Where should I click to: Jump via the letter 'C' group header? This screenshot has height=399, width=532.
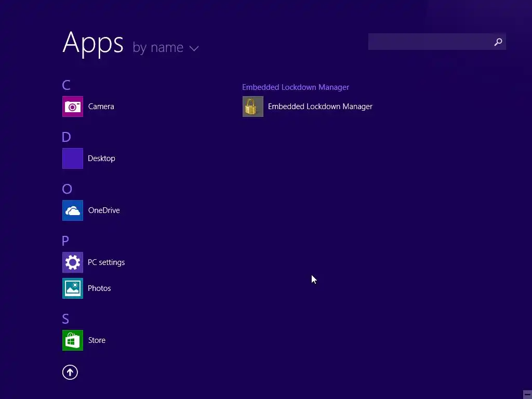(x=66, y=85)
